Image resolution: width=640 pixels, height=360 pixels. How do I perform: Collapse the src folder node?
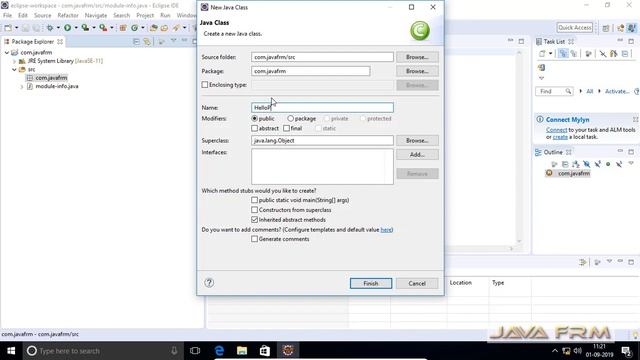coord(14,70)
